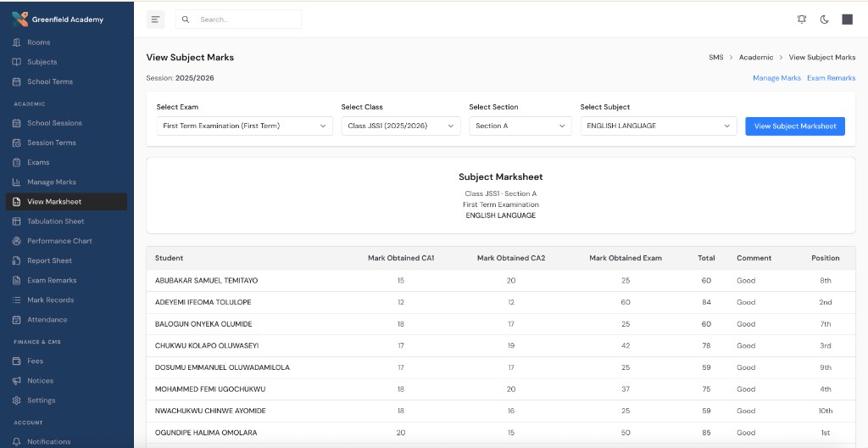The height and width of the screenshot is (448, 868).
Task: Open the Select Section dropdown
Action: 520,126
